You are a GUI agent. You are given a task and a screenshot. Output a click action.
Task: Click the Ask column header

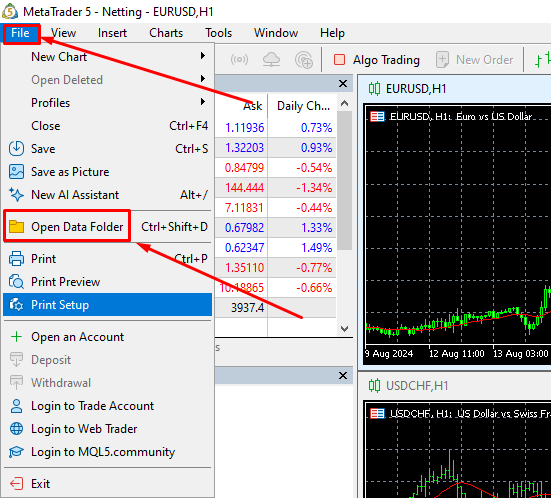coord(252,106)
